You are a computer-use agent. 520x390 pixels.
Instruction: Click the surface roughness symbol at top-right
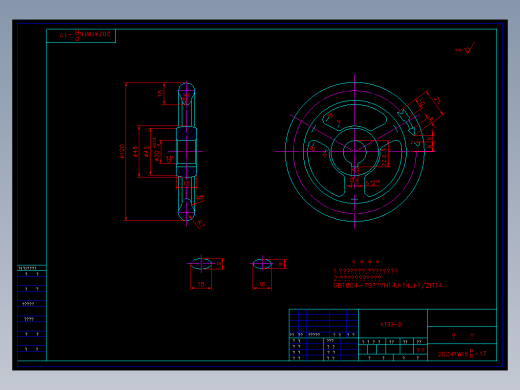point(465,49)
